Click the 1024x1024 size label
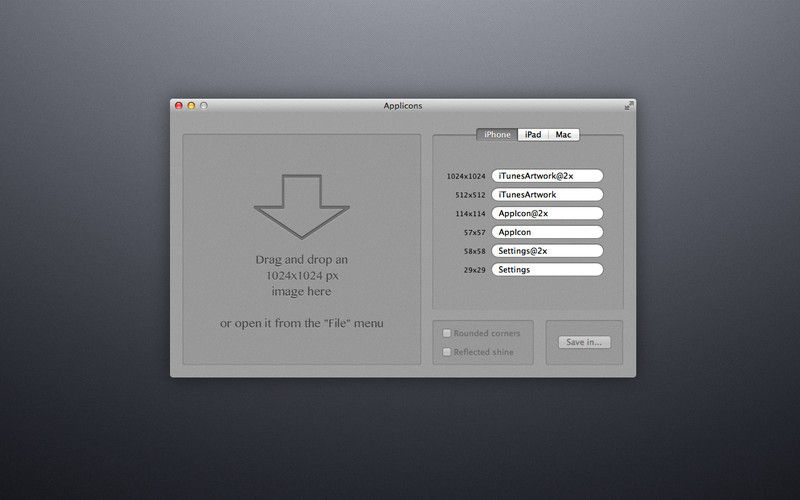The height and width of the screenshot is (500, 800). pos(466,176)
